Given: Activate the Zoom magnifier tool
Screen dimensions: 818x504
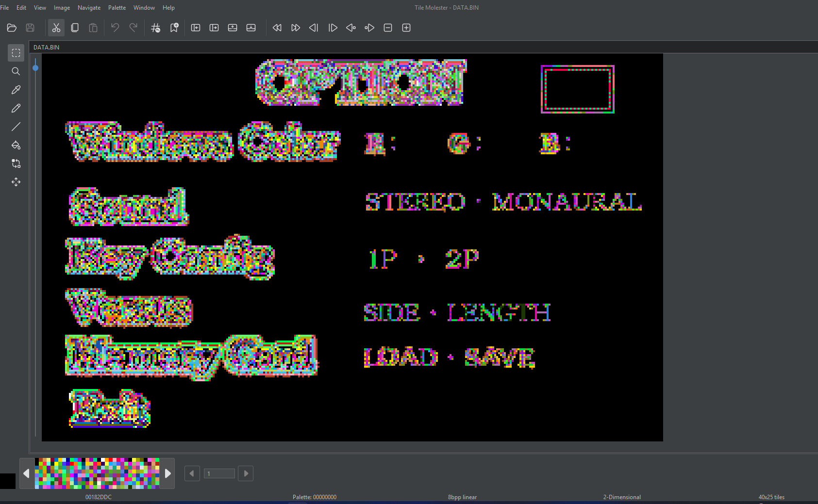Looking at the screenshot, I should tap(16, 71).
